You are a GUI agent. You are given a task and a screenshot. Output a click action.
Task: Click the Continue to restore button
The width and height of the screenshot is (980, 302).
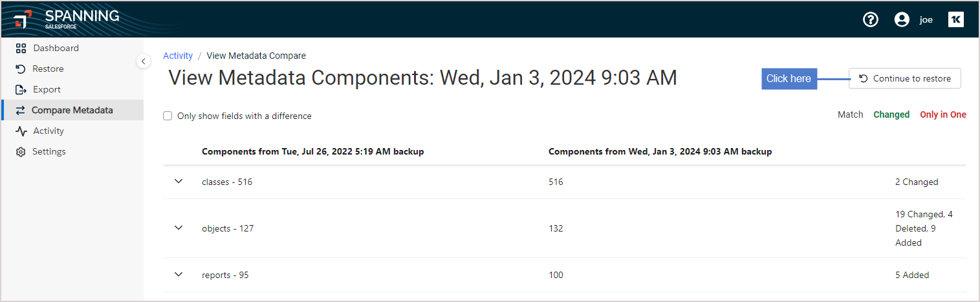tap(905, 78)
